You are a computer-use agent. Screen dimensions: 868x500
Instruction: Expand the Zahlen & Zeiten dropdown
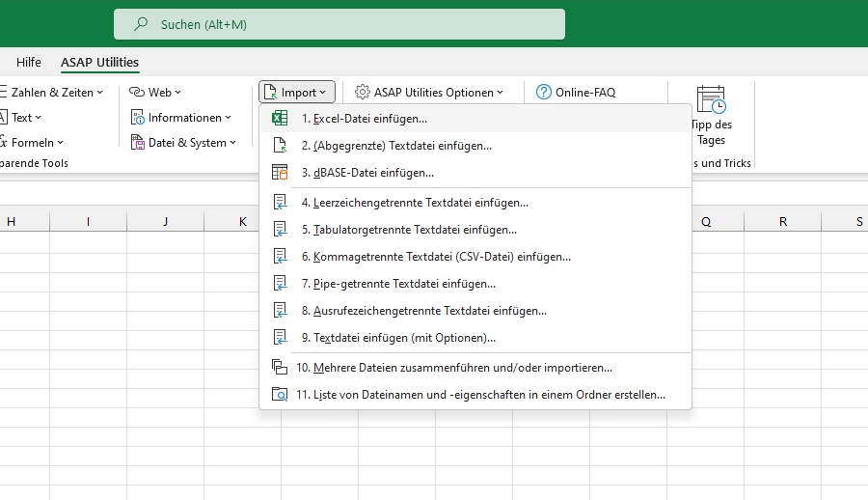coord(100,93)
